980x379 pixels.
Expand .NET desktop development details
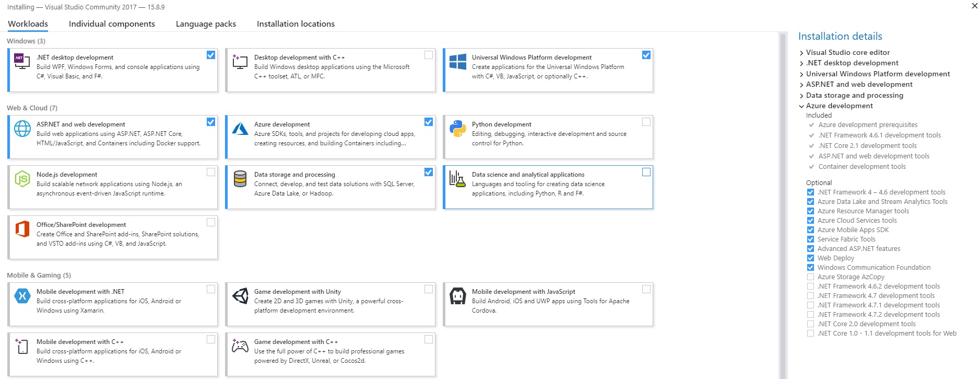click(801, 63)
